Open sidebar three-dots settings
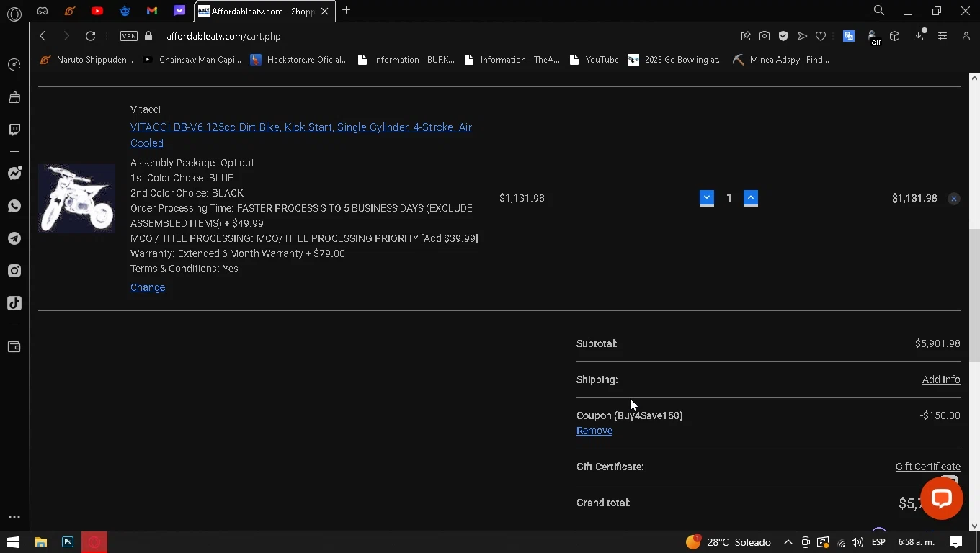 tap(14, 517)
